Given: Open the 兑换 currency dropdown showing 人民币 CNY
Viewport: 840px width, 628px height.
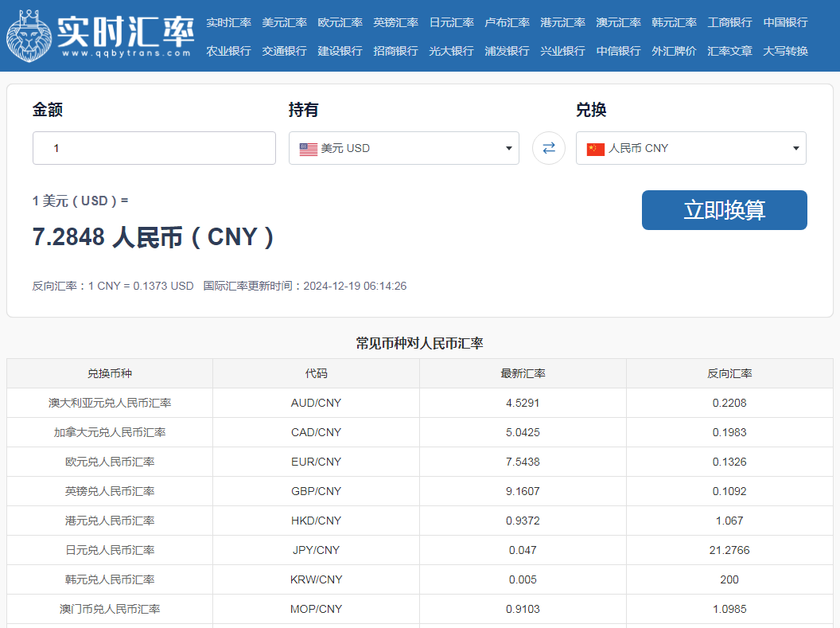Looking at the screenshot, I should click(x=690, y=147).
